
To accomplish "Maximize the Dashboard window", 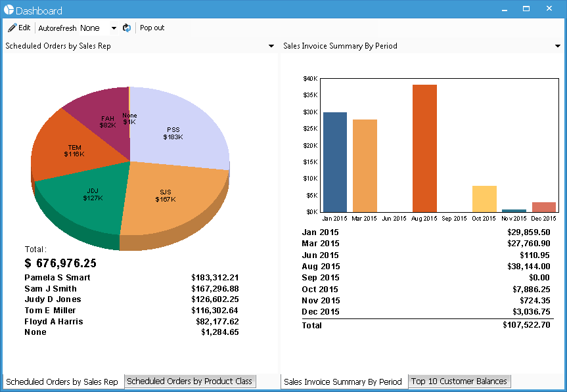I will 526,9.
